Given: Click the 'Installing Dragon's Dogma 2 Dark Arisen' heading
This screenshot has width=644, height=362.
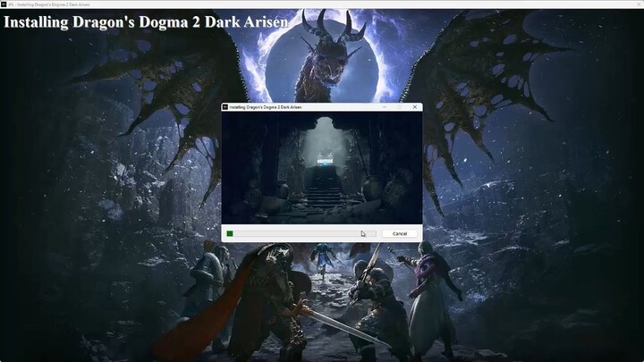Looking at the screenshot, I should click(146, 21).
